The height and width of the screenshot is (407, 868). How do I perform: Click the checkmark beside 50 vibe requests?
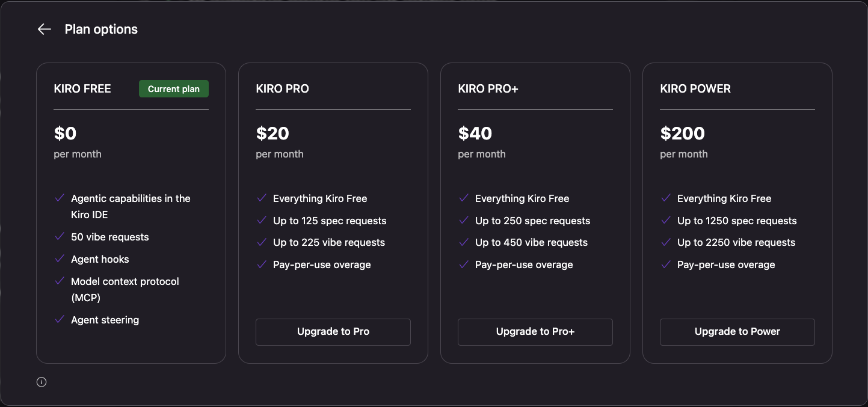point(60,236)
